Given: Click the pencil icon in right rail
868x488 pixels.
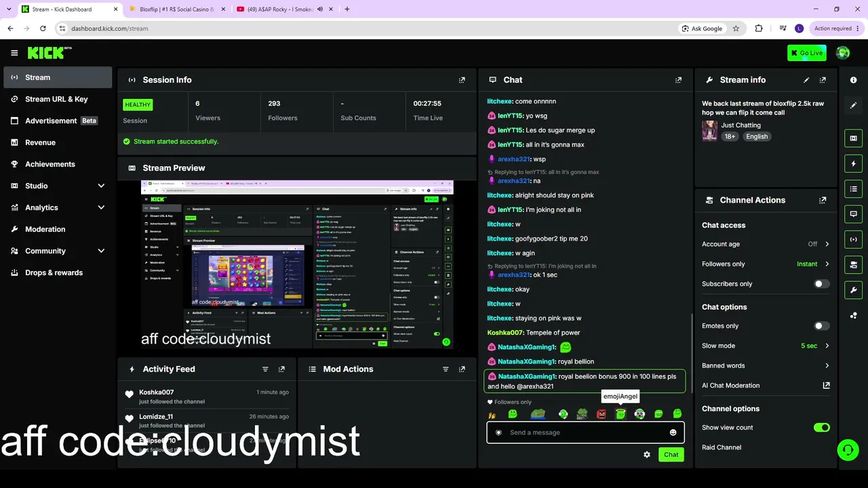Looking at the screenshot, I should point(854,105).
